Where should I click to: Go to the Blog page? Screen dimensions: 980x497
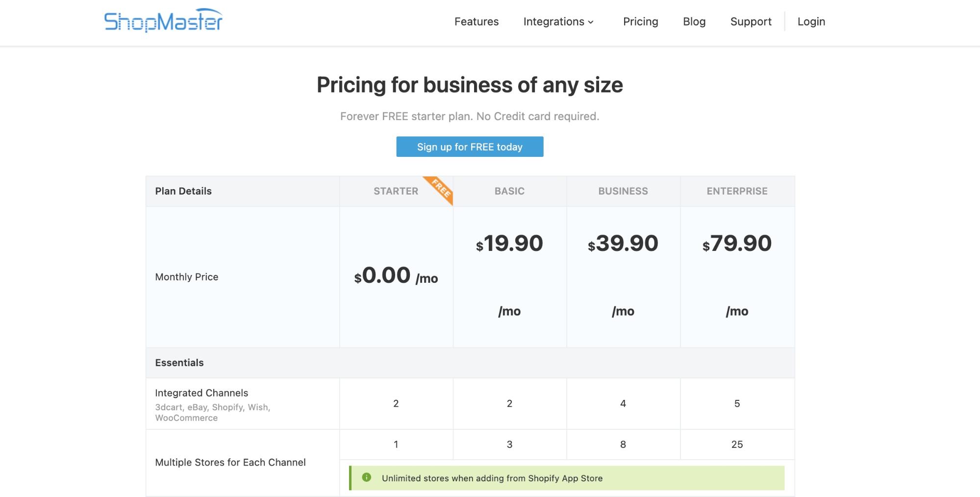click(694, 22)
